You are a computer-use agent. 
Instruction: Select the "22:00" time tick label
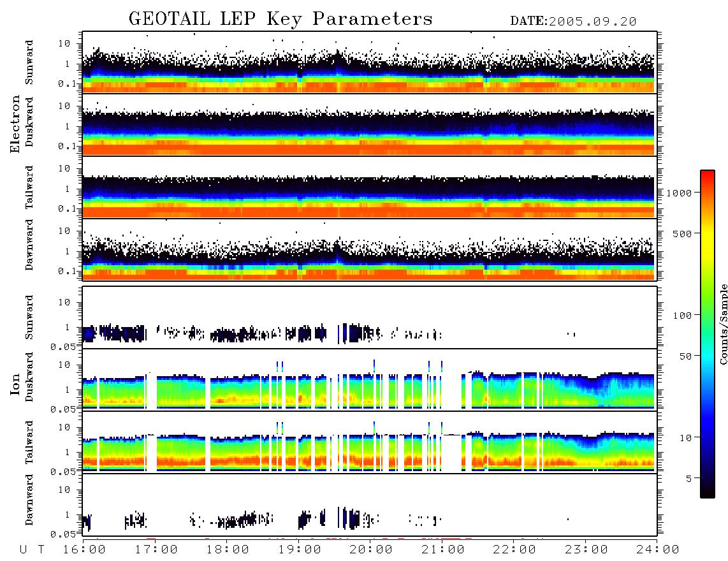pos(514,550)
